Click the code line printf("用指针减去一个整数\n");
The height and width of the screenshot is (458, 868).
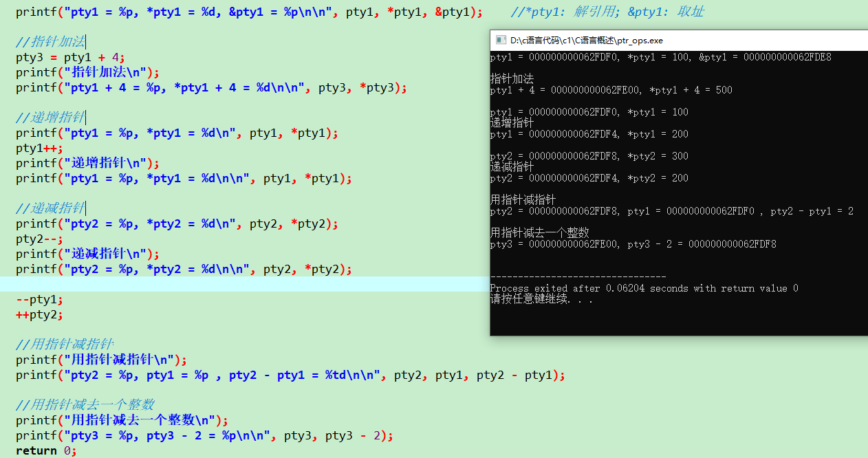click(x=122, y=420)
